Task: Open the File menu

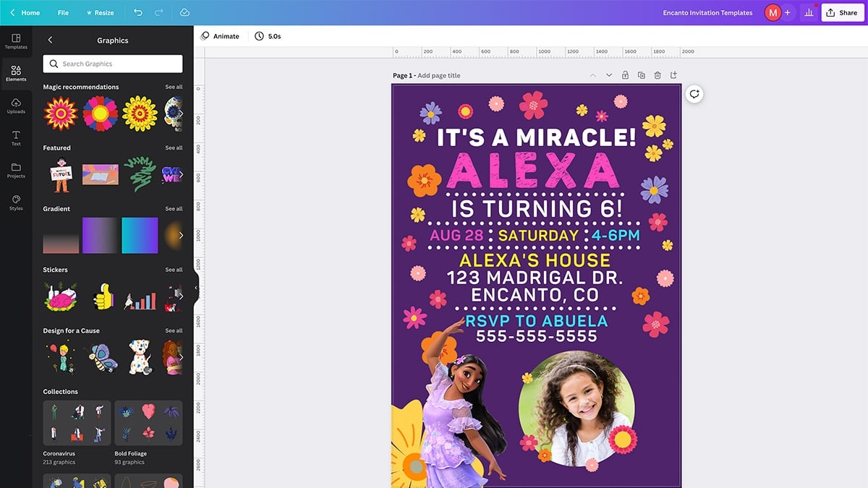Action: click(63, 12)
